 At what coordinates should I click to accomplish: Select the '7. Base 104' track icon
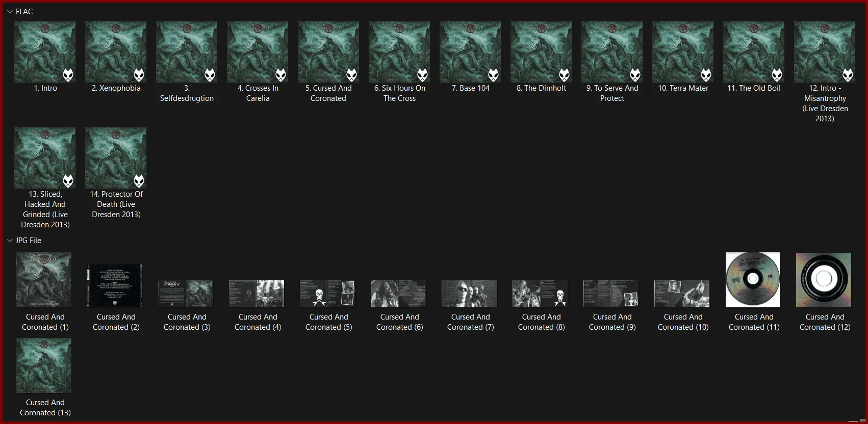[x=470, y=52]
